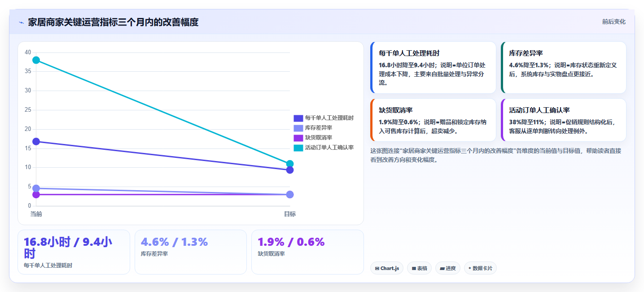Toggle the 活动订单人工确认率 legend color box
The width and height of the screenshot is (644, 292).
[x=298, y=148]
